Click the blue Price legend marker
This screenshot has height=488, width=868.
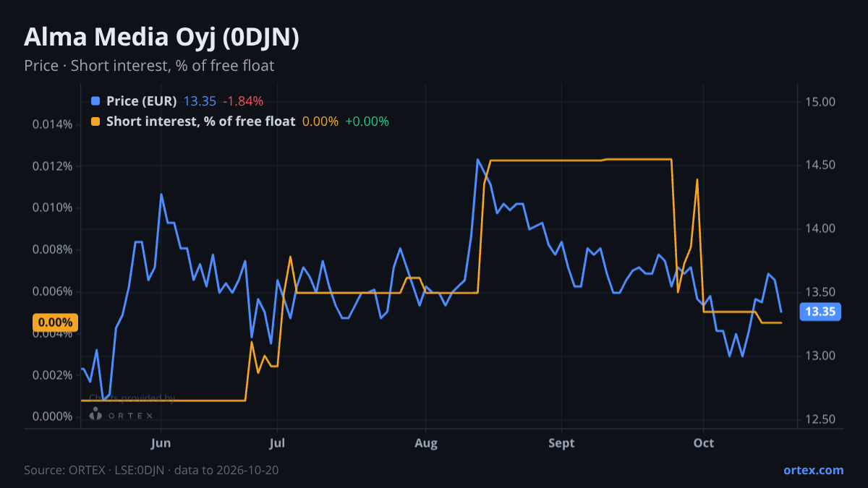click(x=95, y=101)
